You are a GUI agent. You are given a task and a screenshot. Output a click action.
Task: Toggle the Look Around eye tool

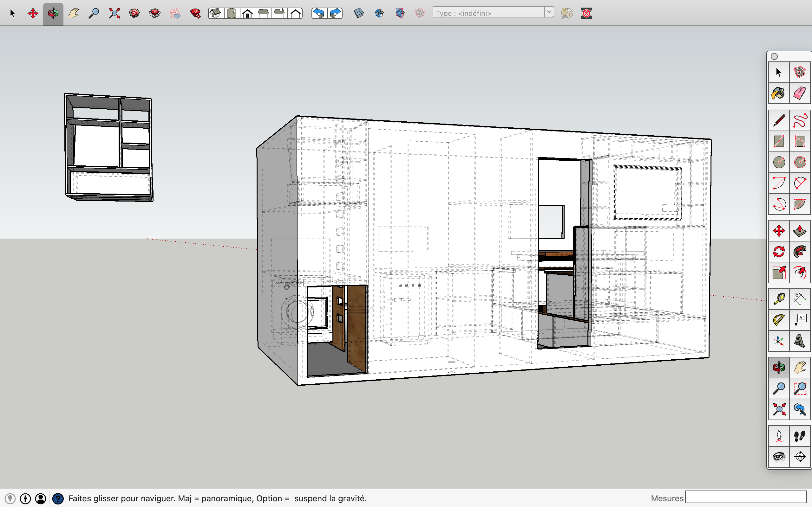pyautogui.click(x=778, y=456)
